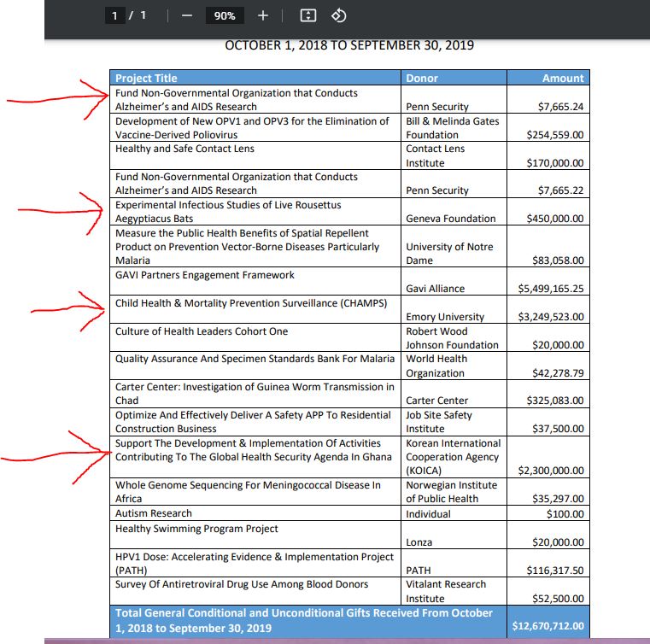Click the 'Amount' column header
The image size is (650, 644).
coord(563,79)
